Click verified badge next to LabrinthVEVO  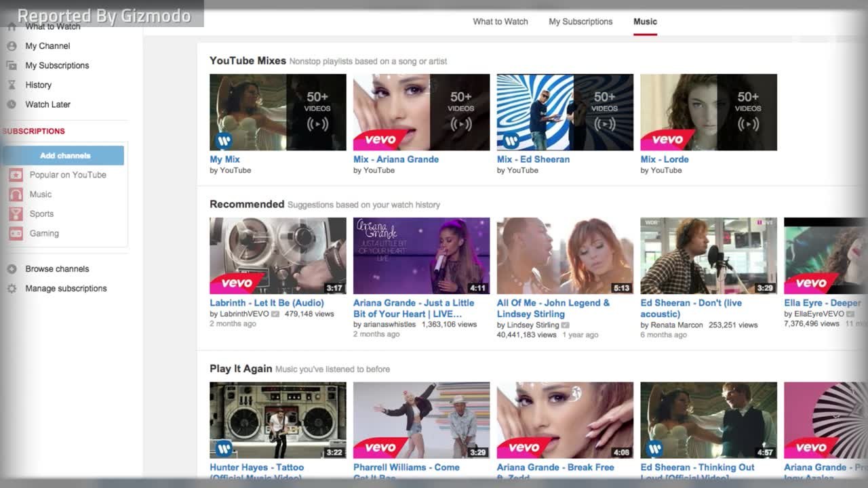click(275, 314)
